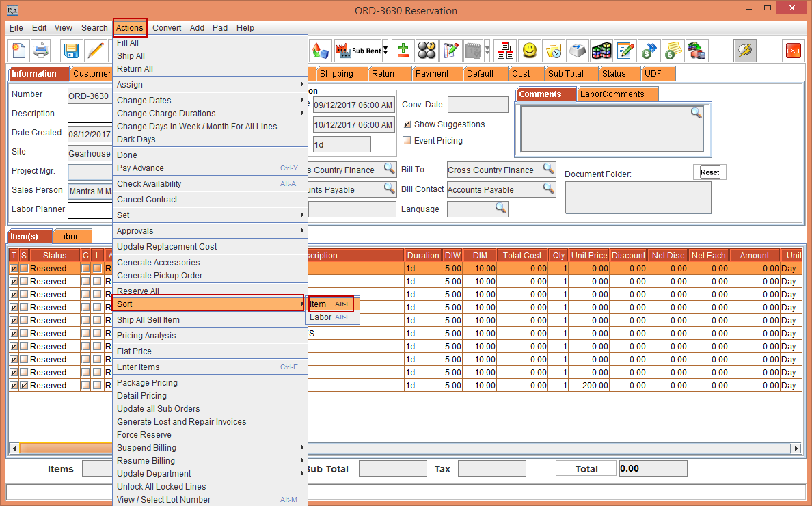The height and width of the screenshot is (506, 812).
Task: Click the yellow smiley face icon
Action: pos(529,51)
